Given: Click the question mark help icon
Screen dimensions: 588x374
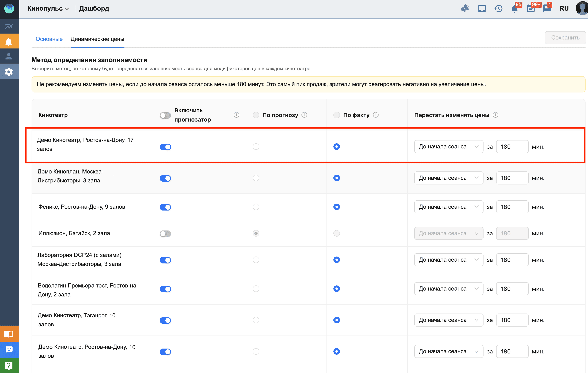Looking at the screenshot, I should pyautogui.click(x=9, y=366).
